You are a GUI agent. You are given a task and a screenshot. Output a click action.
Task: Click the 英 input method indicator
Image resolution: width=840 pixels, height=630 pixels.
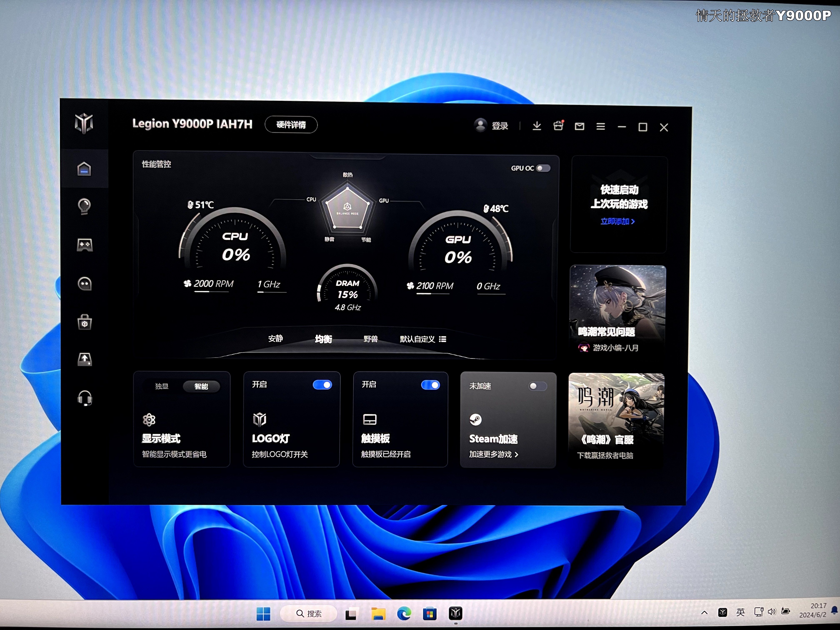click(740, 612)
